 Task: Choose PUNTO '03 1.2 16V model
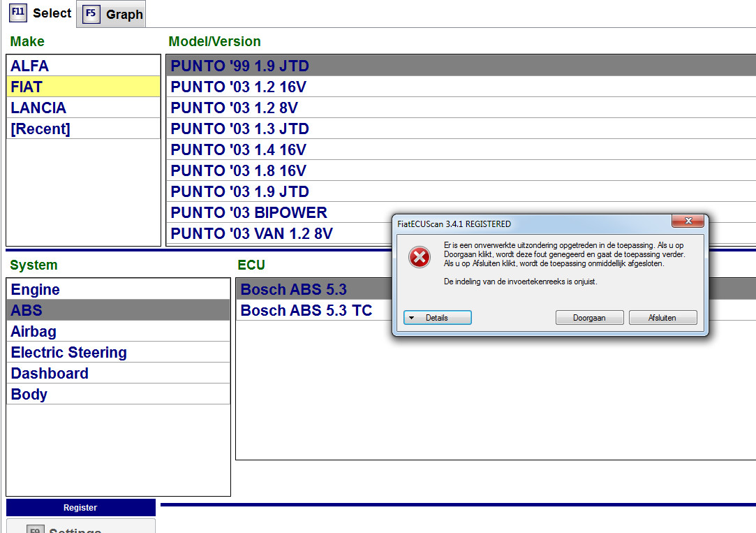click(461, 87)
